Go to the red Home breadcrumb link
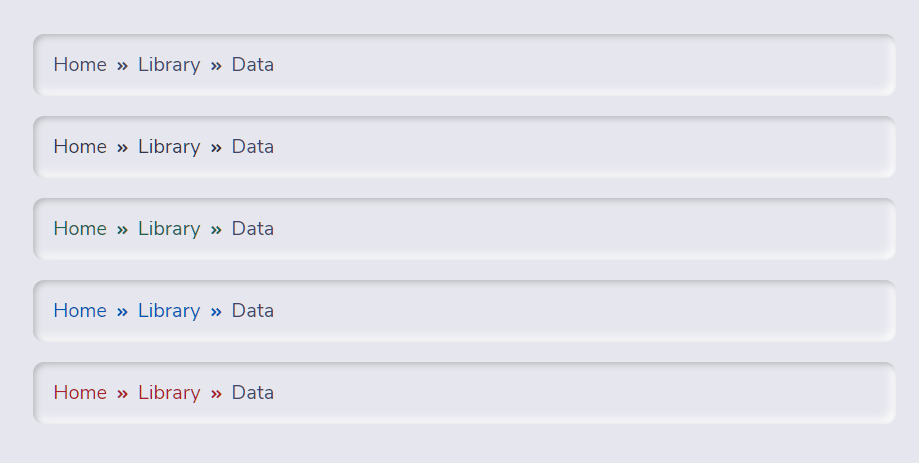 click(80, 393)
